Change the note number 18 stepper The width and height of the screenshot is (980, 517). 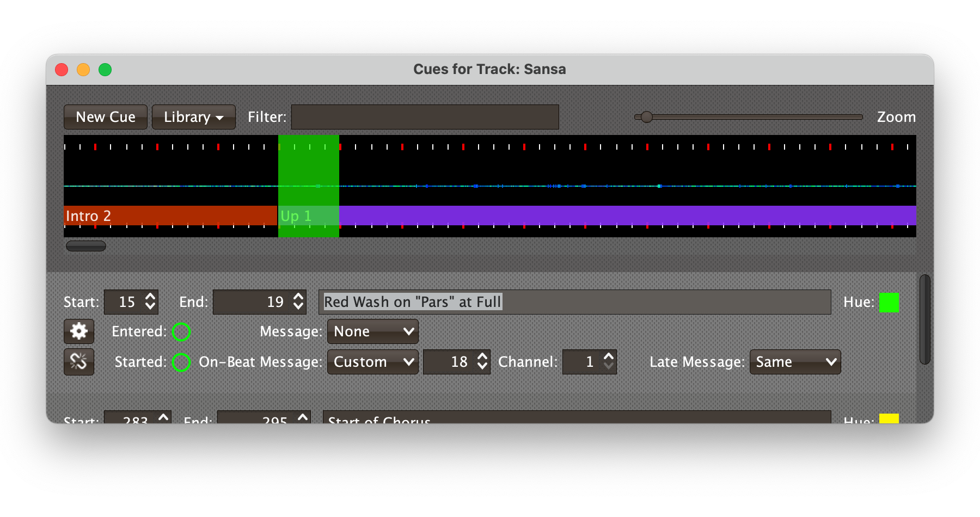point(482,362)
